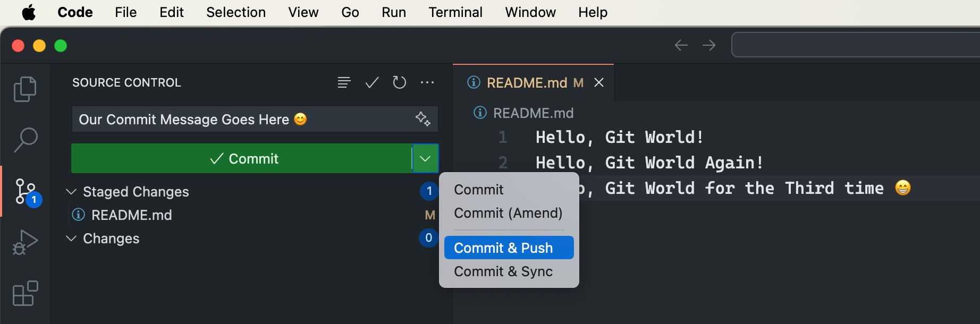Screen dimensions: 980x324
Task: Open the Search view in activity bar
Action: (x=25, y=140)
